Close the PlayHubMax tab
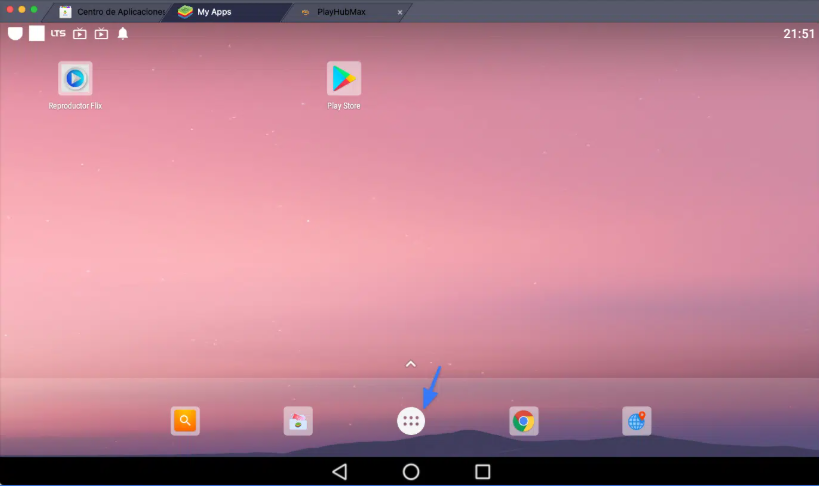This screenshot has width=819, height=486. (400, 12)
